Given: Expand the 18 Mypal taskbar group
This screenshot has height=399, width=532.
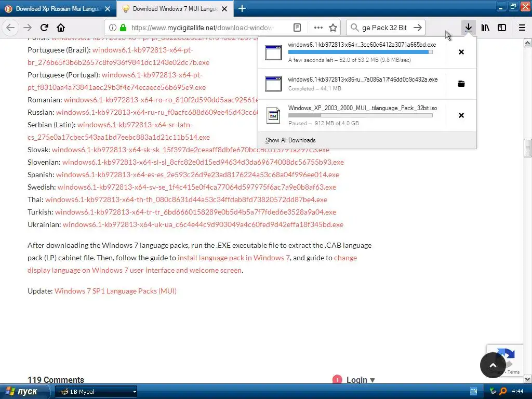Looking at the screenshot, I should pos(96,392).
